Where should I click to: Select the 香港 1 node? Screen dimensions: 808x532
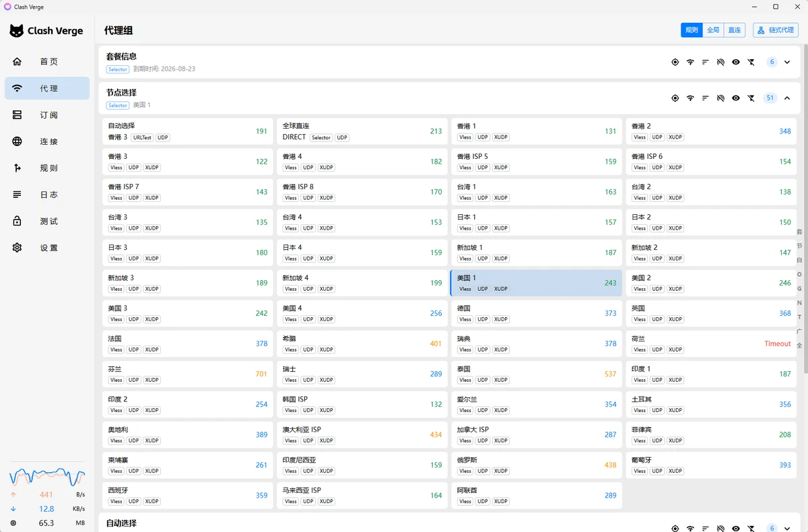[537, 131]
